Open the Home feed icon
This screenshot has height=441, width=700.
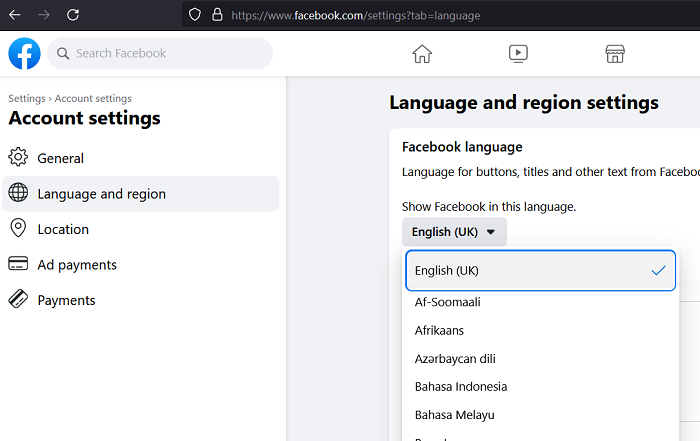[422, 54]
